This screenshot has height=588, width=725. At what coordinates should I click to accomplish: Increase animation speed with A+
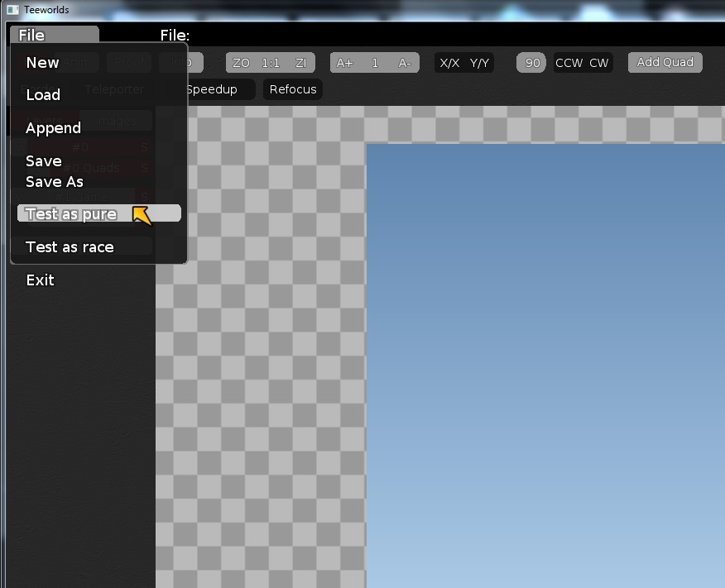point(344,63)
